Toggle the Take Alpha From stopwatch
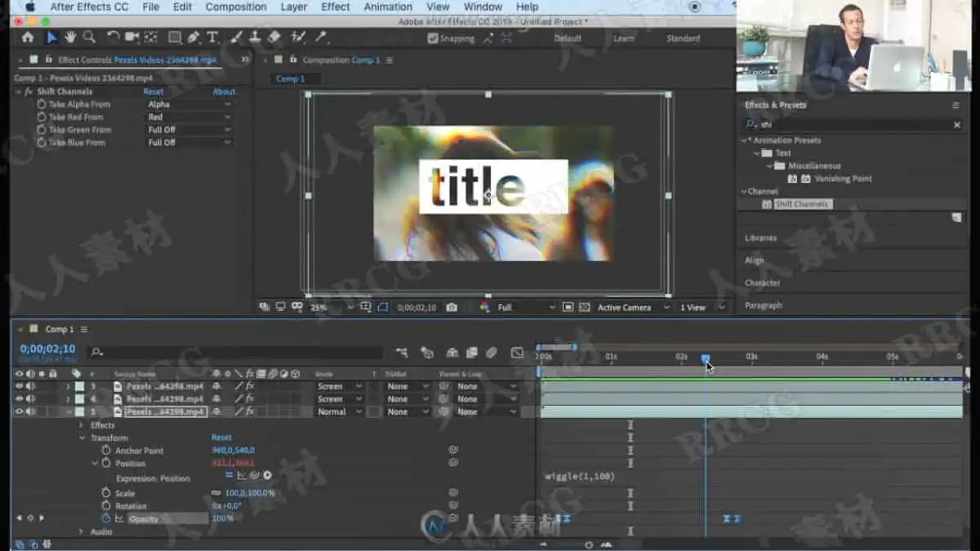This screenshot has width=980, height=551. pos(42,104)
